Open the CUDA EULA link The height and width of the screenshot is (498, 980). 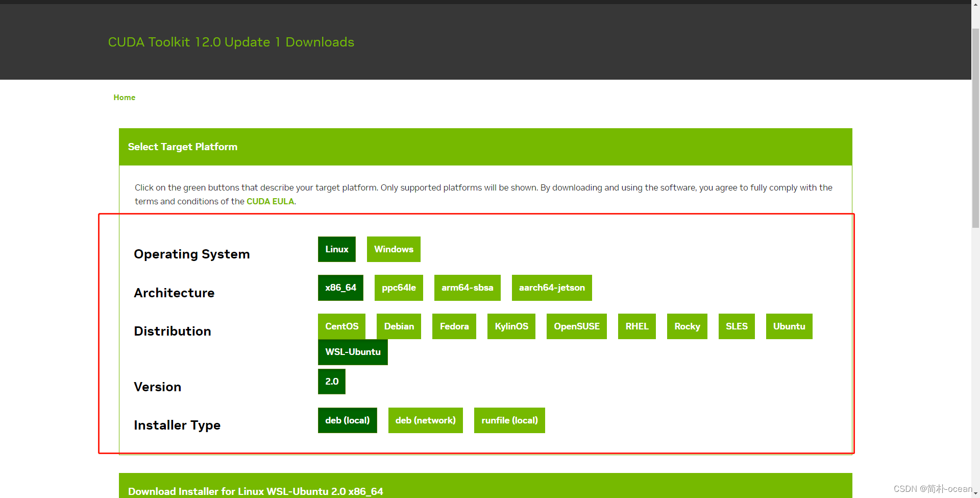coord(270,201)
